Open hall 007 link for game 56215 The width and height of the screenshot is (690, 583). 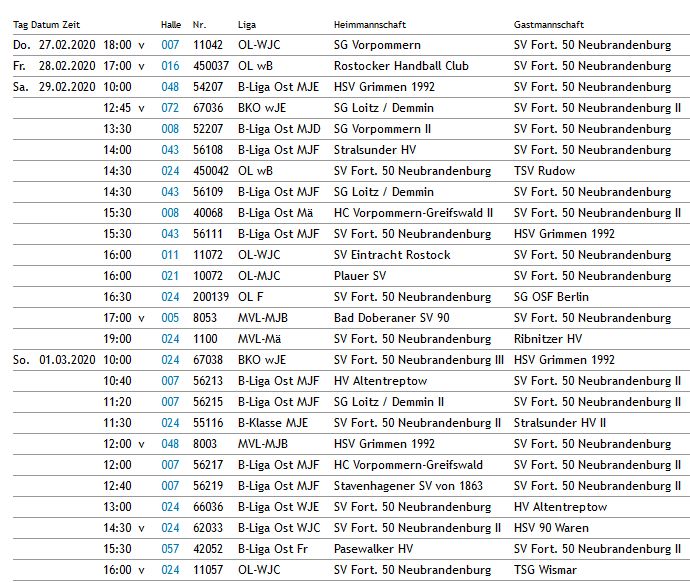(x=170, y=402)
